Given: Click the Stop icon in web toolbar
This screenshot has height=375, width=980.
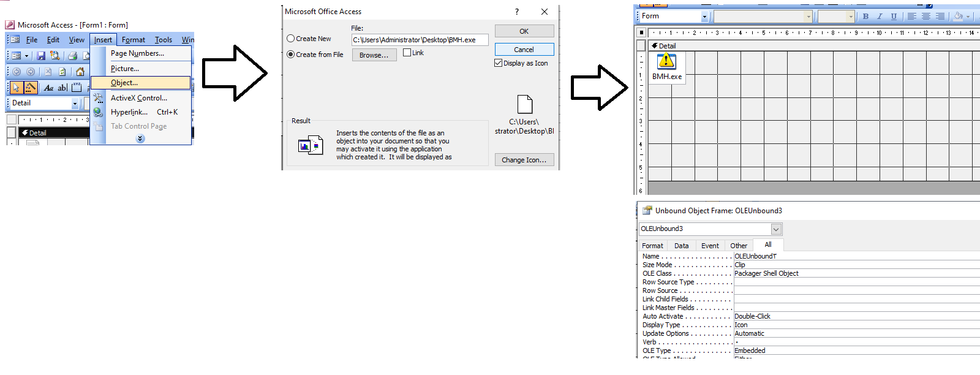Looking at the screenshot, I should [48, 72].
